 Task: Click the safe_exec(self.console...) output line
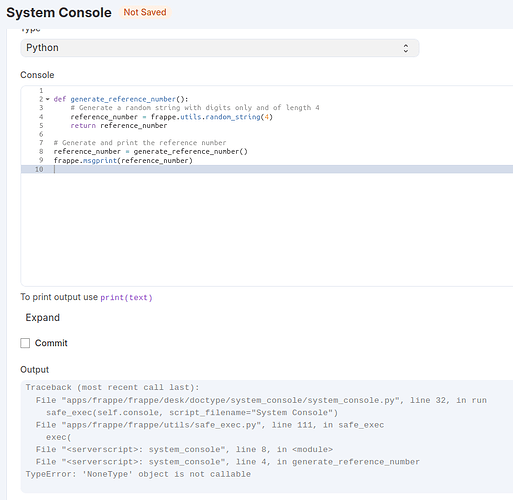tap(192, 413)
